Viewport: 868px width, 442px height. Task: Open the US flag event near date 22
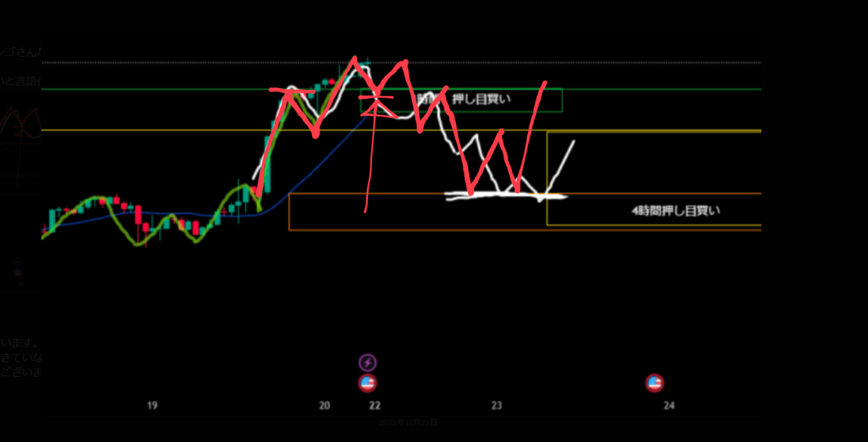pos(367,384)
